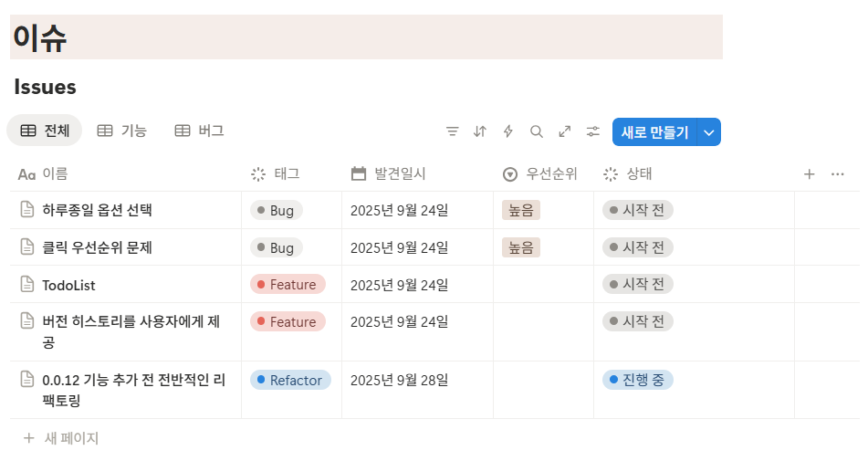Image resolution: width=868 pixels, height=461 pixels.
Task: Click the page icon of TodoList row
Action: (27, 285)
